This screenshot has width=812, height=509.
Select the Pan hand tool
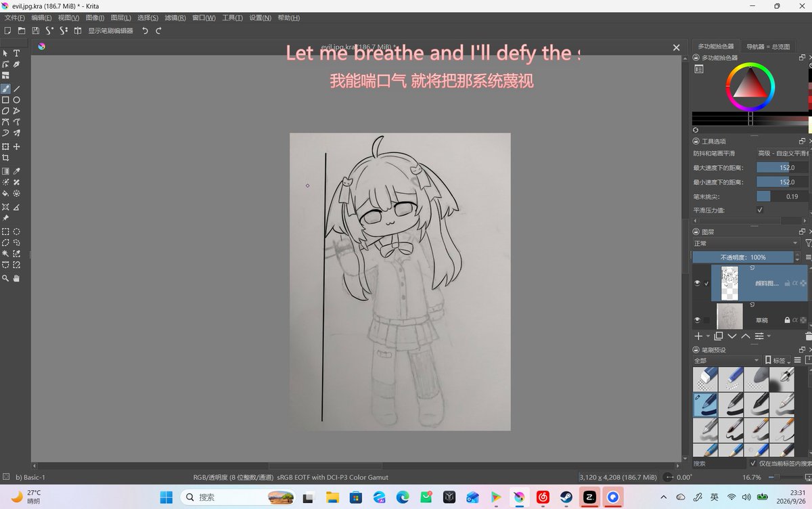coord(17,278)
